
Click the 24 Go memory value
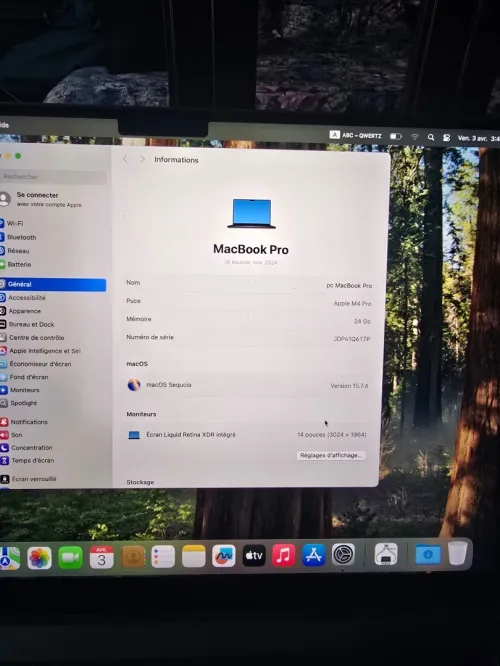[x=362, y=322]
